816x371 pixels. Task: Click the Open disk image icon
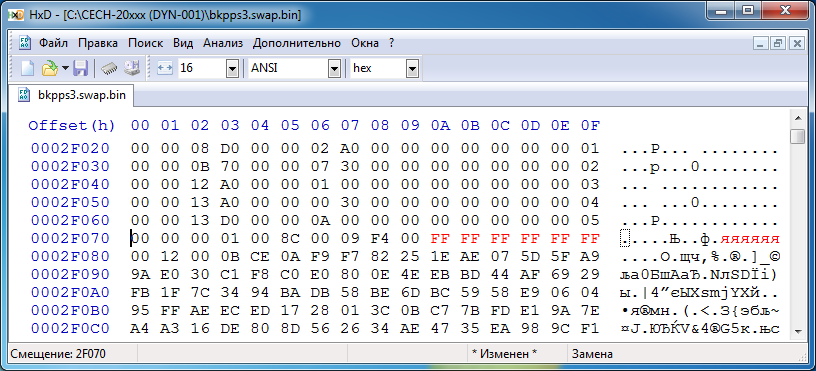pos(132,68)
